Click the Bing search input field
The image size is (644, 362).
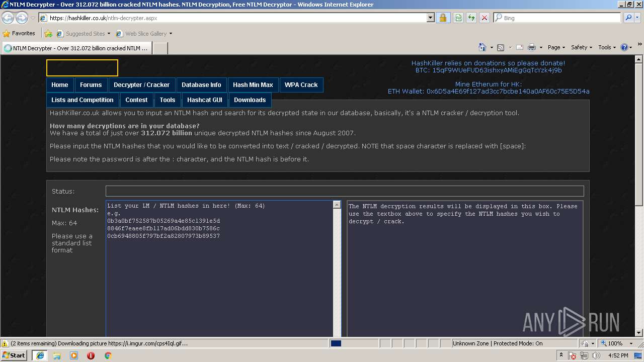557,18
